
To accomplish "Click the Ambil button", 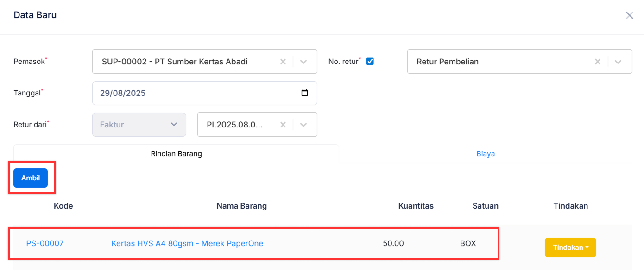I will point(30,178).
